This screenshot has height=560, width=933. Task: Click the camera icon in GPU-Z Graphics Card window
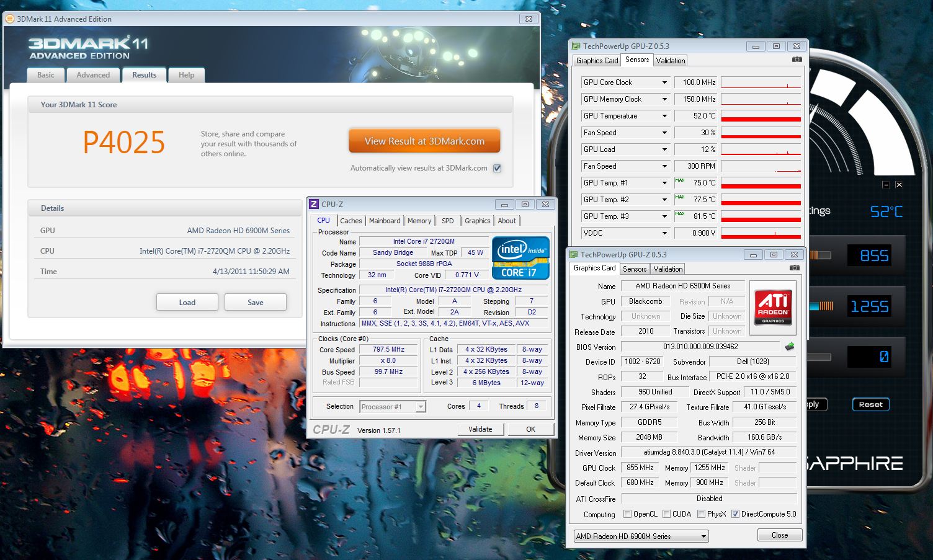[x=794, y=268]
